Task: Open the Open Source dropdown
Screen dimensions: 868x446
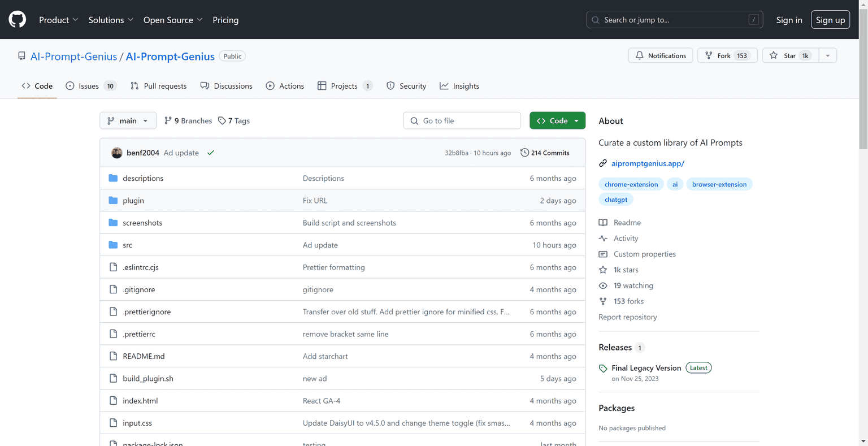Action: tap(173, 20)
